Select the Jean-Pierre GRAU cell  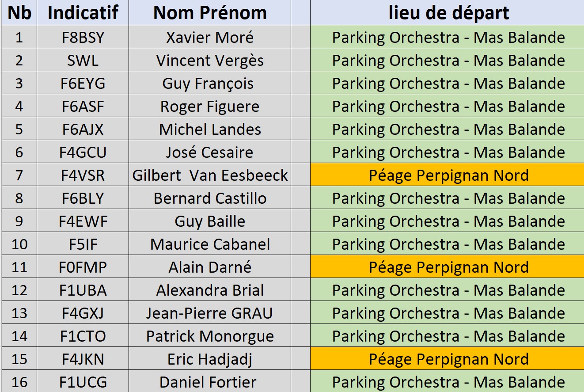[210, 313]
